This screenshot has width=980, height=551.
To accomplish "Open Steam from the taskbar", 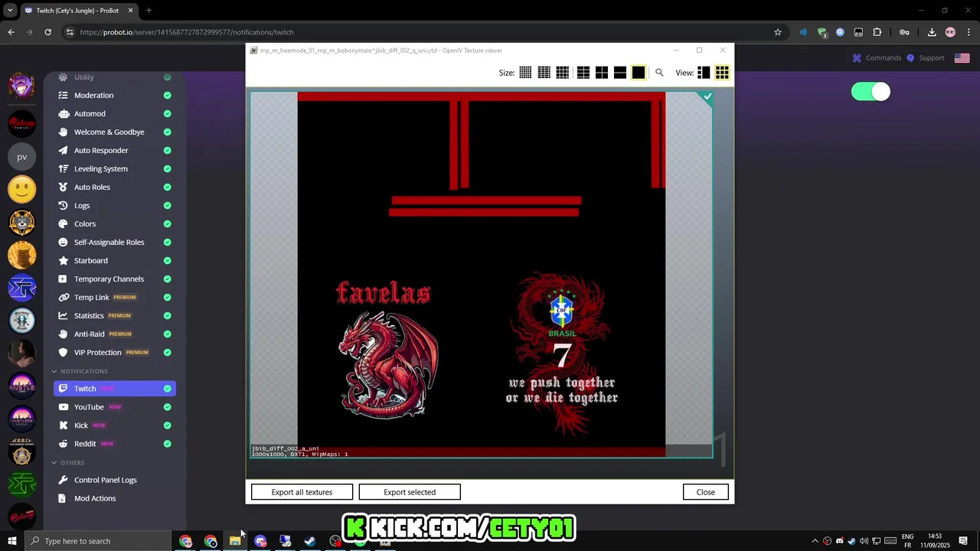I will (310, 541).
